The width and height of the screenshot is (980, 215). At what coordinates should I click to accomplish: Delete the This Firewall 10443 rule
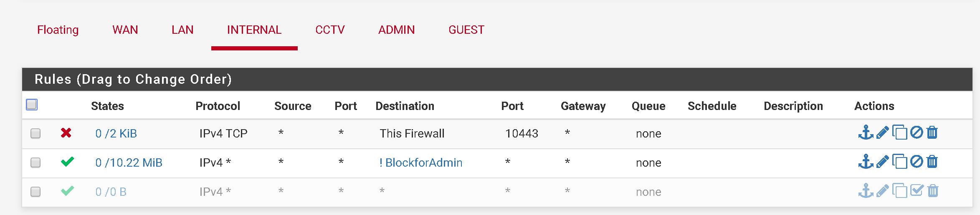coord(932,132)
